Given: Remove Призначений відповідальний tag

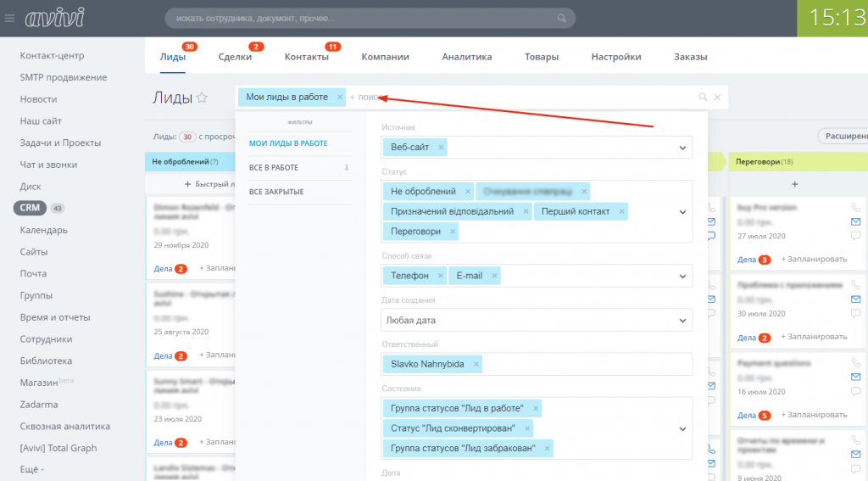Looking at the screenshot, I should pos(526,212).
